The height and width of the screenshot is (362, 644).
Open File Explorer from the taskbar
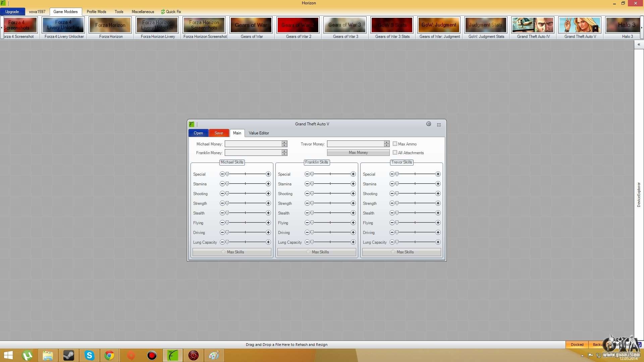(48, 355)
